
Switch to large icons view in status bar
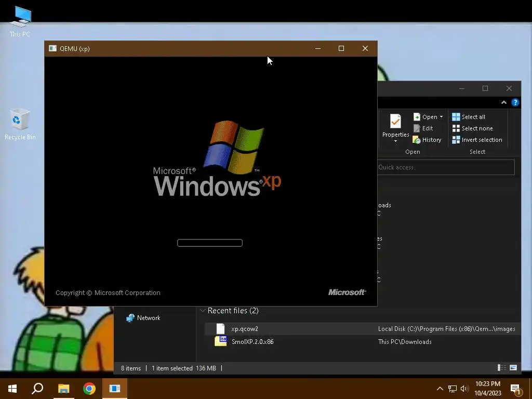pos(513,368)
